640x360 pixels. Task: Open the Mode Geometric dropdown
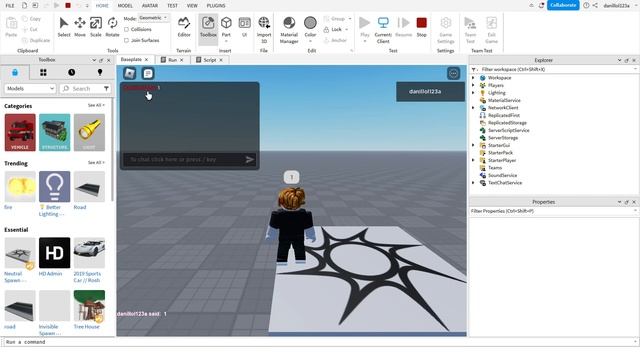pyautogui.click(x=153, y=18)
